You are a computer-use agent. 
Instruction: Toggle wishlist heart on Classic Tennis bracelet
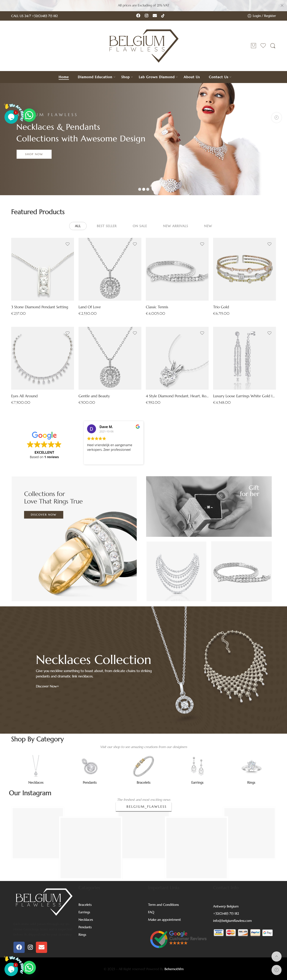[202, 244]
